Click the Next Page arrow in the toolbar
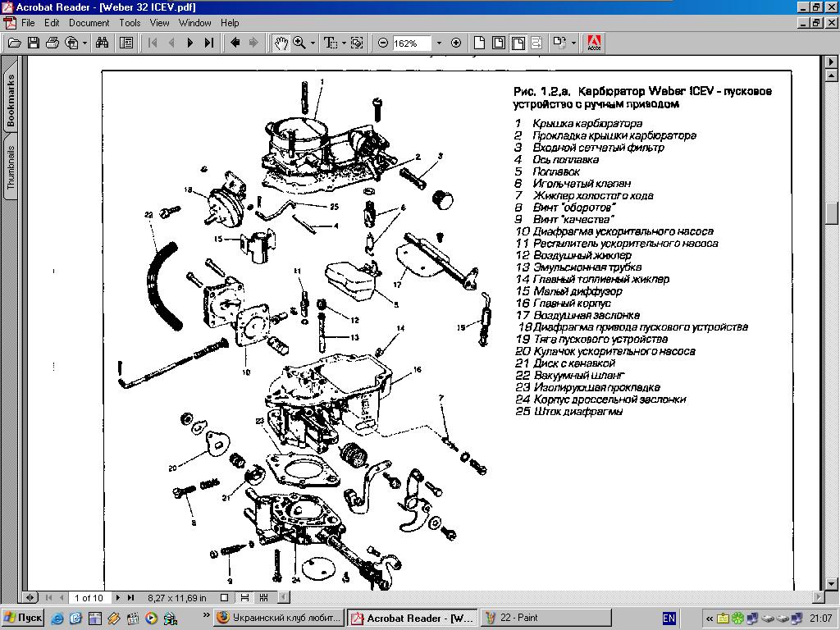Viewport: 840px width, 630px height. tap(190, 43)
